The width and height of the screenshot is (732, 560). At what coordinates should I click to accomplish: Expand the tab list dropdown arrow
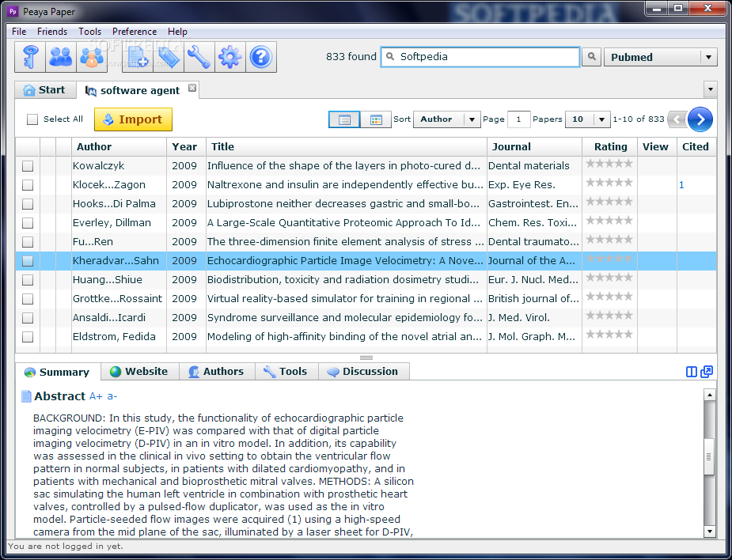pos(710,89)
